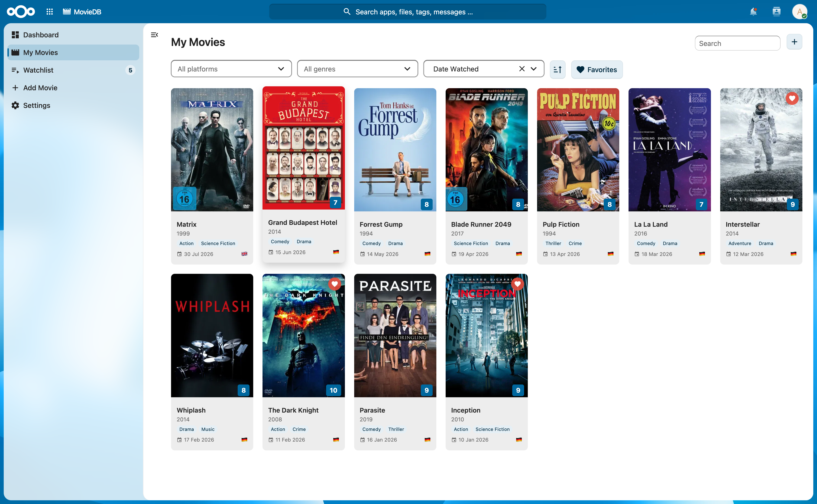The height and width of the screenshot is (504, 817).
Task: Click the Matrix title
Action: [186, 224]
